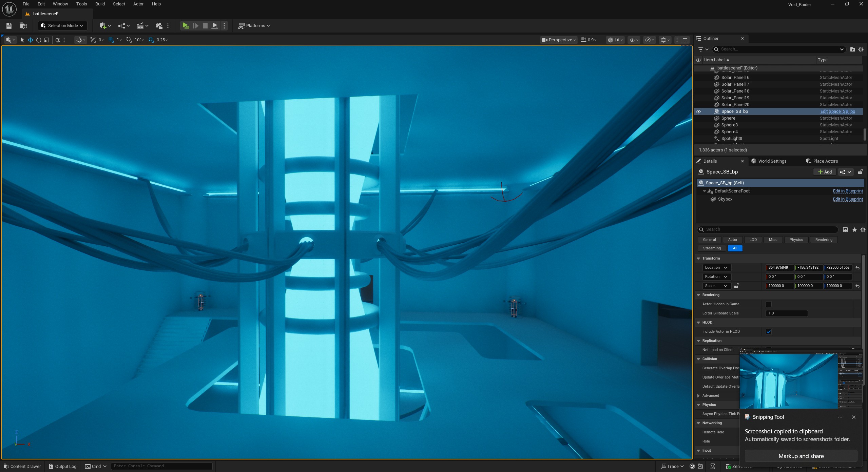
Task: Uncheck Include Actor in HLOD
Action: tap(768, 332)
